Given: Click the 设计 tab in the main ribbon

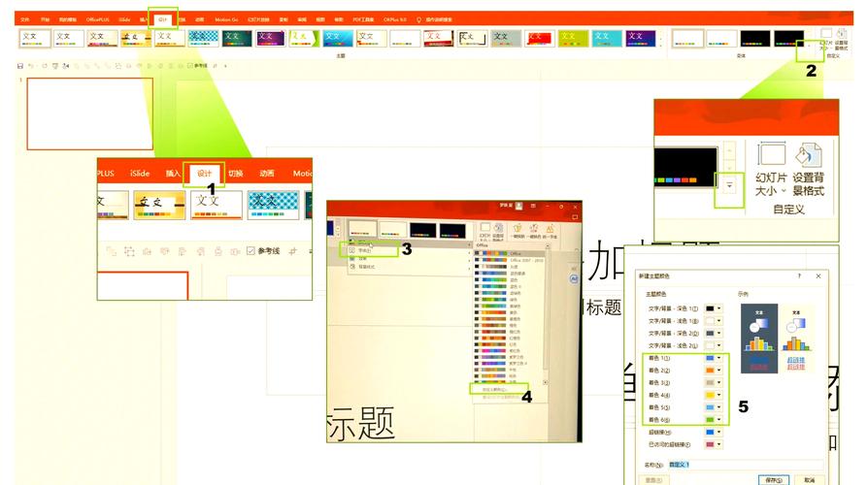Looking at the screenshot, I should pyautogui.click(x=163, y=20).
